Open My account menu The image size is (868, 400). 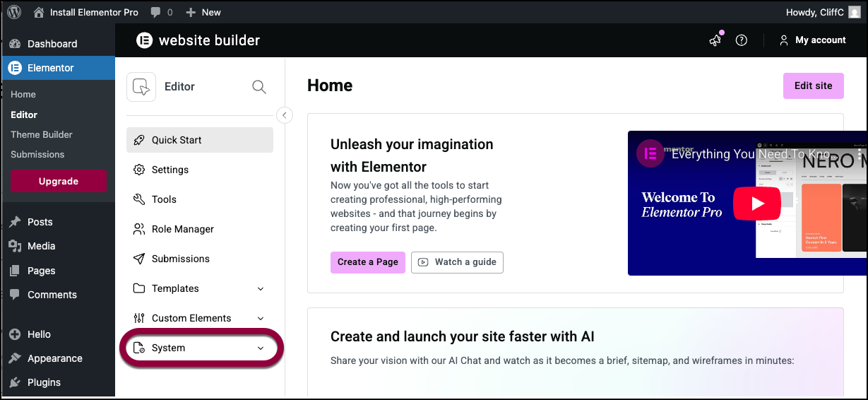[812, 40]
